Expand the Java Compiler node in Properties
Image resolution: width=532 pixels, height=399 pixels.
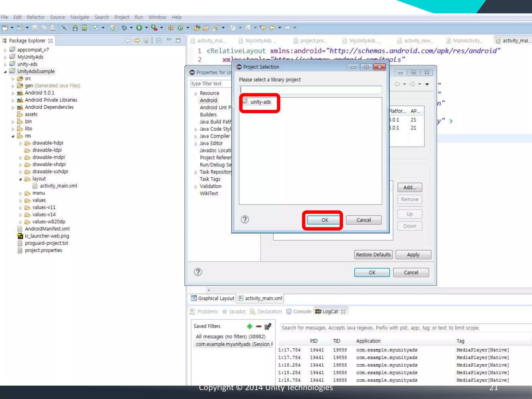196,137
